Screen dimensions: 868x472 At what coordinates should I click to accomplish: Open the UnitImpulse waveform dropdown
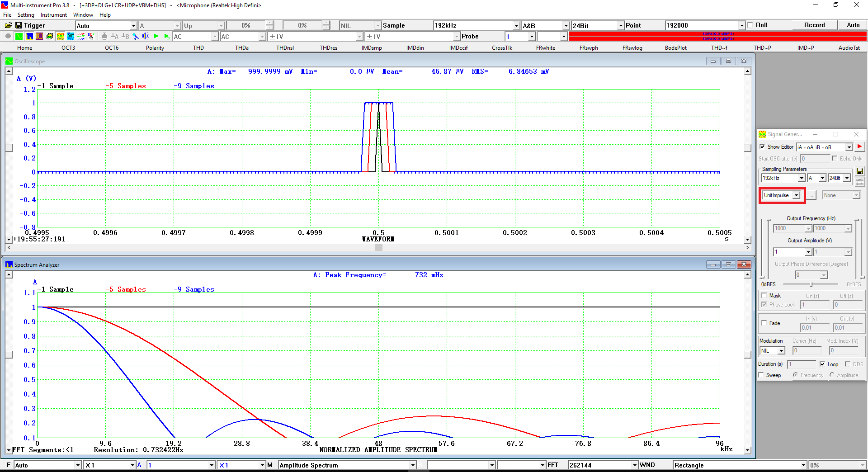(x=796, y=195)
